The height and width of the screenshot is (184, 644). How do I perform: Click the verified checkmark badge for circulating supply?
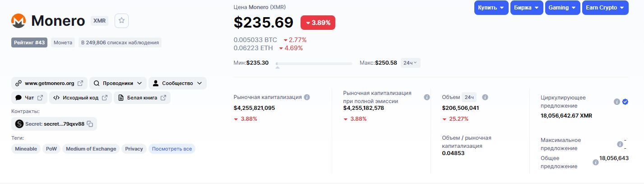pos(625,102)
